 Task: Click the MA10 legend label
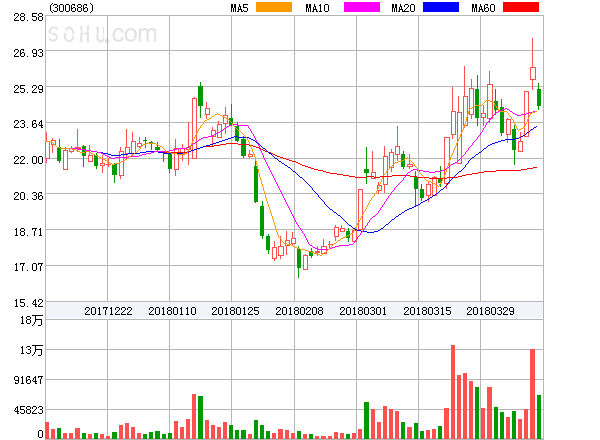point(317,8)
